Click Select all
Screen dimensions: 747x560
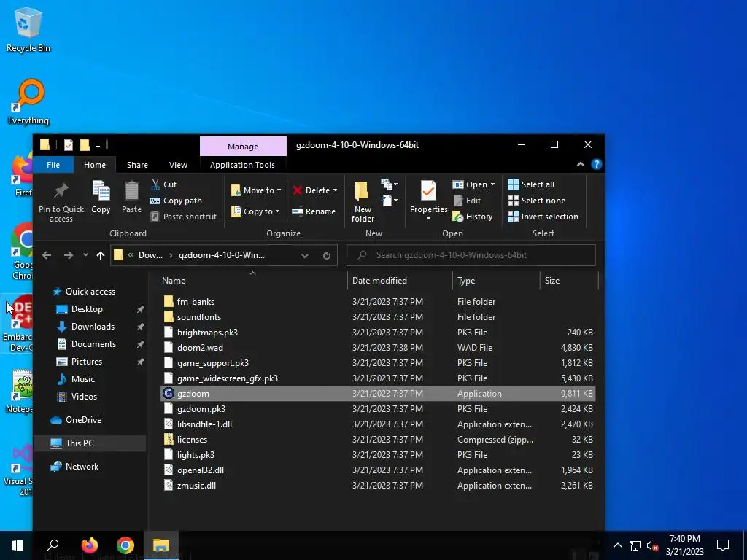pos(531,184)
